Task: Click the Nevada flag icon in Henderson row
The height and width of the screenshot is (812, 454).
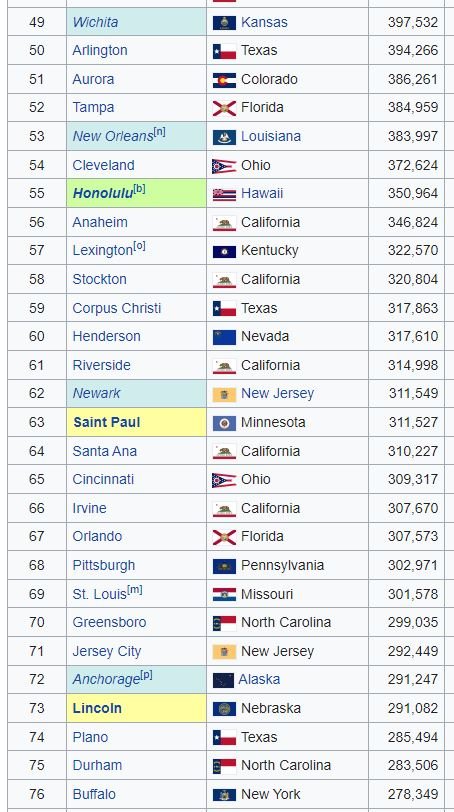Action: pyautogui.click(x=224, y=337)
